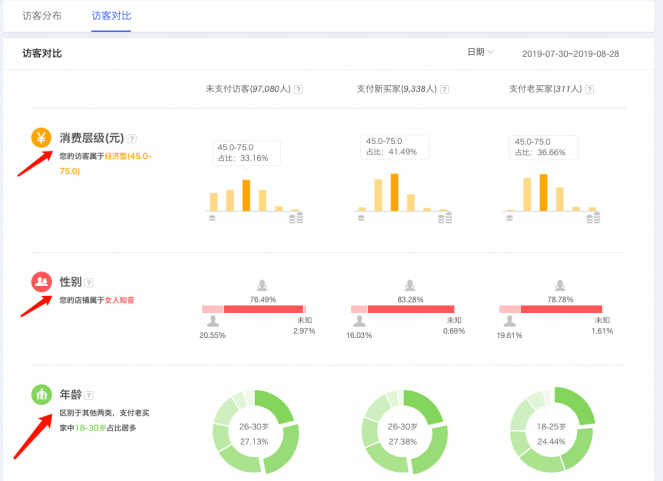Switch to the 访客分布 tab
The height and width of the screenshot is (481, 663).
(x=42, y=17)
